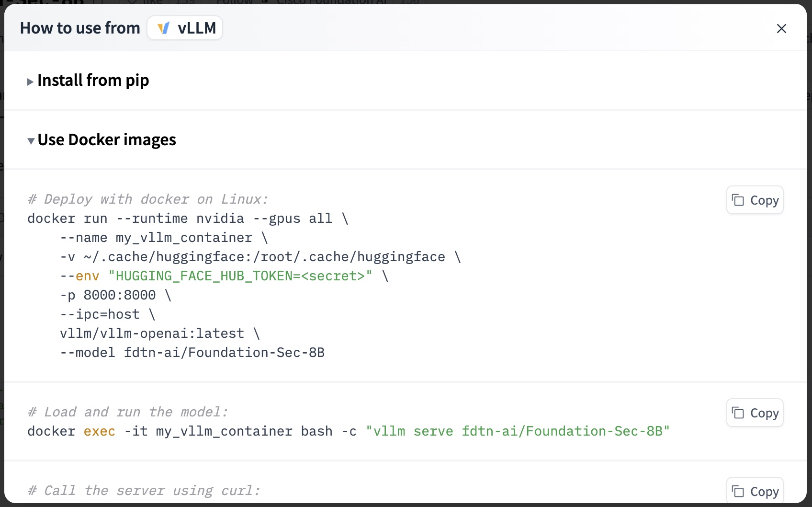Click the HUGGING_FACE_HUB_TOKEN string in code

point(240,276)
